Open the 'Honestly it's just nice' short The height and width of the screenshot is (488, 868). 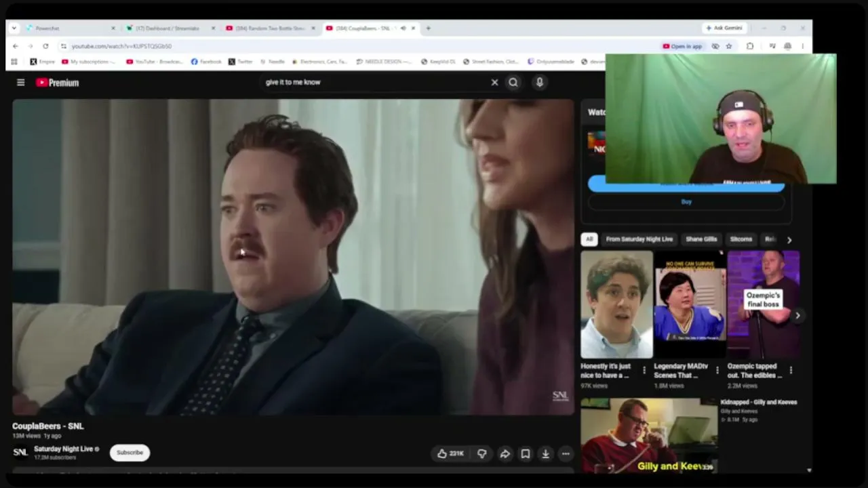[616, 304]
